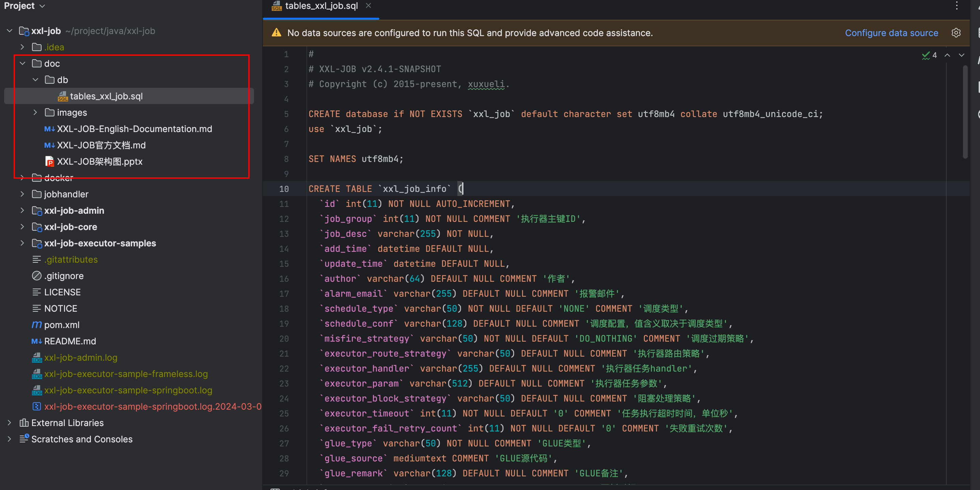Click the underlined word xuxueli on line 3
Image resolution: width=980 pixels, height=490 pixels.
click(486, 84)
